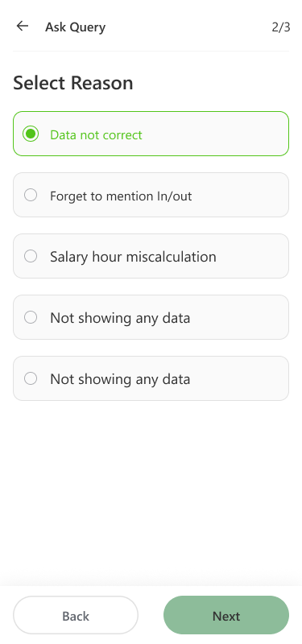The width and height of the screenshot is (302, 644).
Task: Click the Forget to mention In/out label text
Action: point(121,196)
